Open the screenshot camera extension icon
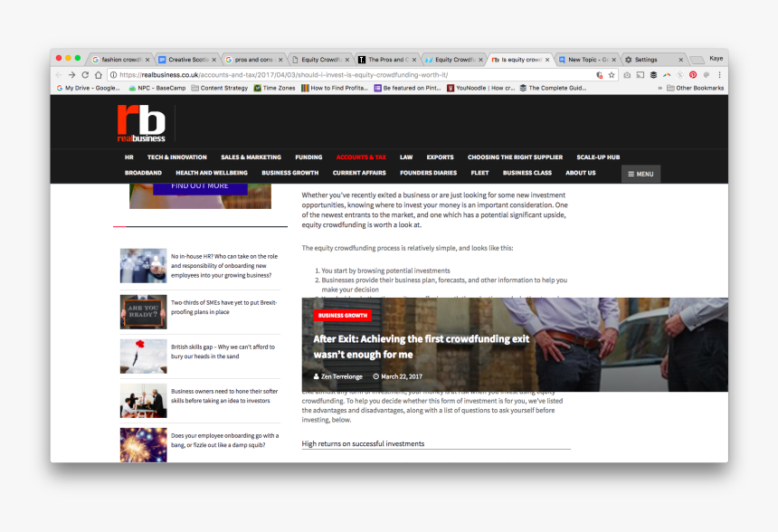 pyautogui.click(x=627, y=74)
